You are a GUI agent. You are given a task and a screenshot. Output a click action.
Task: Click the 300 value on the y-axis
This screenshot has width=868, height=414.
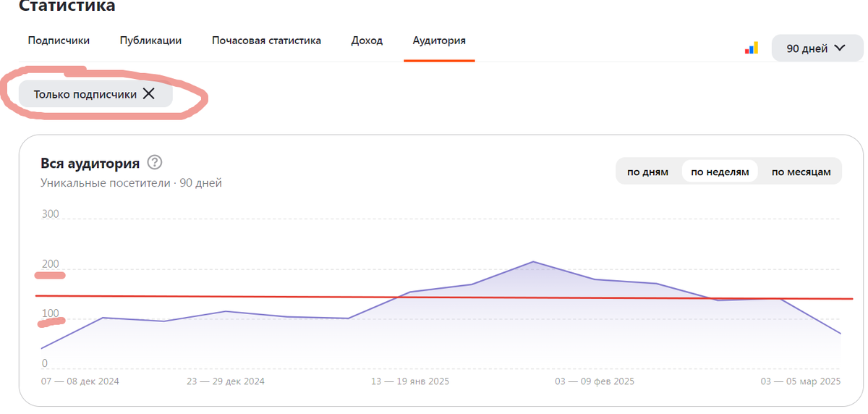pyautogui.click(x=50, y=214)
